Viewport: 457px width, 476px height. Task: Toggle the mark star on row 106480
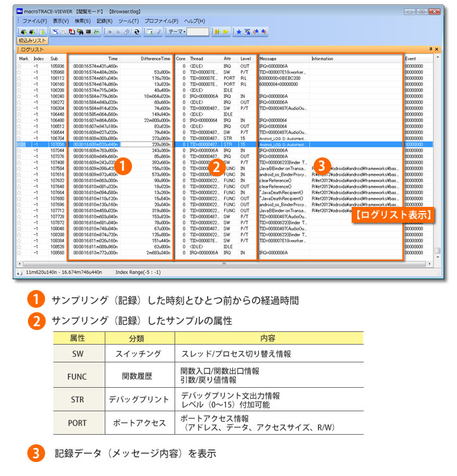coord(20,121)
